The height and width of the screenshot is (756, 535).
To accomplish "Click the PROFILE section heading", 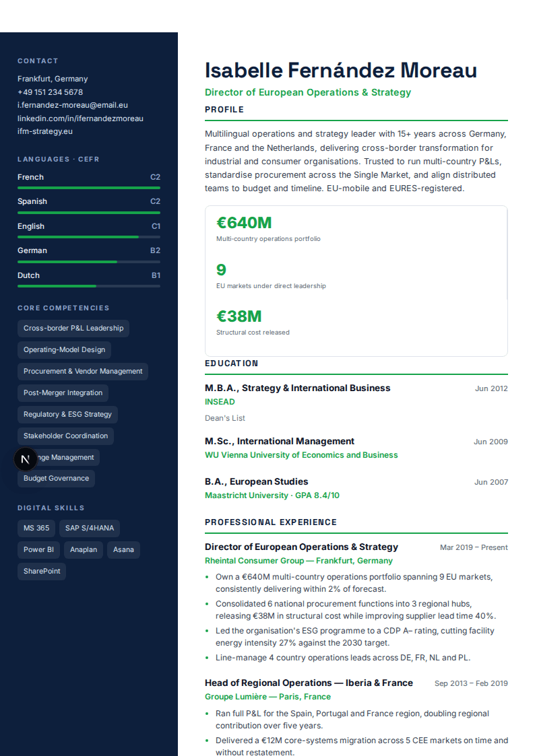I will pyautogui.click(x=224, y=110).
